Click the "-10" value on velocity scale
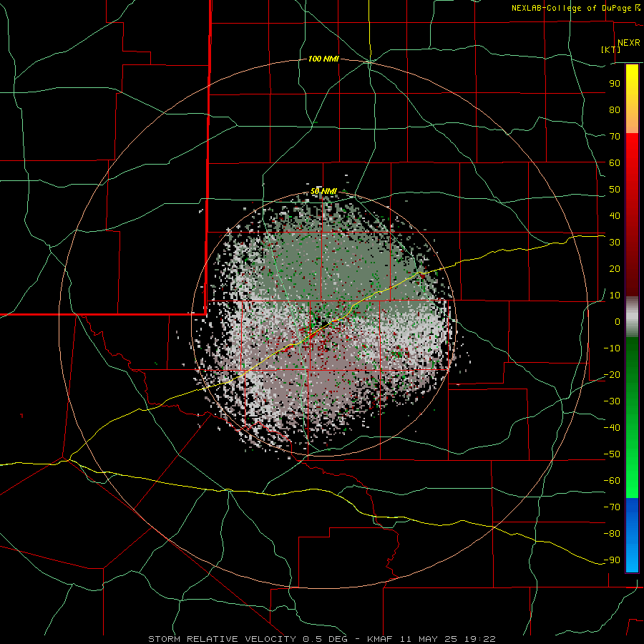644x644 pixels. coord(613,348)
